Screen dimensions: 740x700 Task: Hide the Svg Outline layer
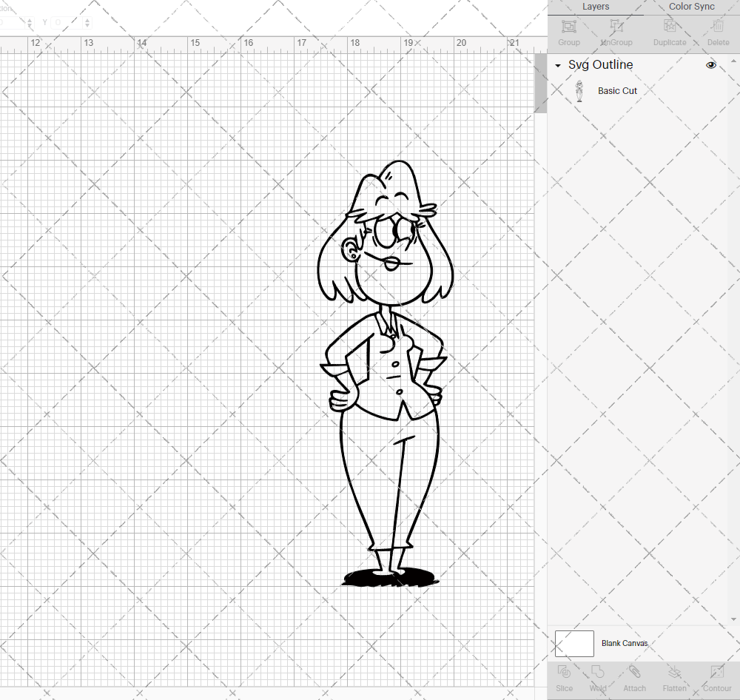point(710,65)
